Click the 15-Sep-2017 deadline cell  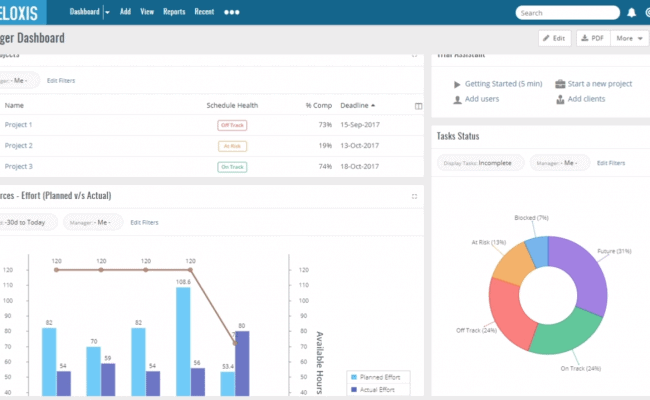360,124
